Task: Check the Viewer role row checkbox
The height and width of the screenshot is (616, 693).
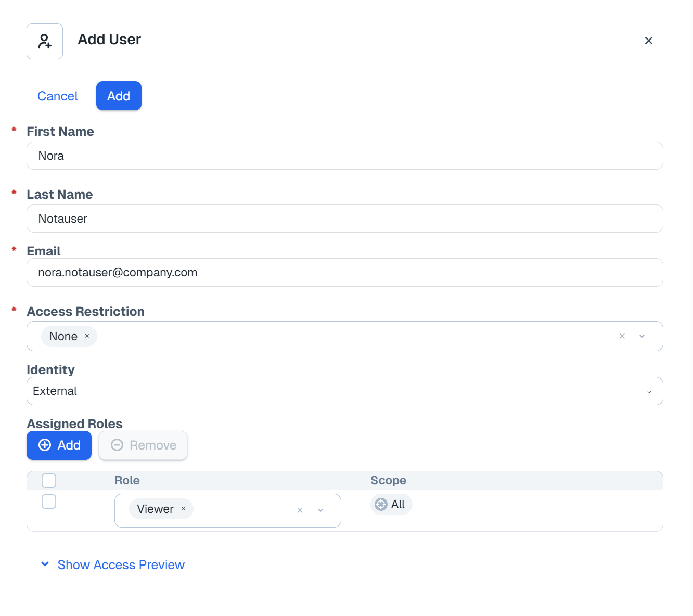Action: pos(49,502)
